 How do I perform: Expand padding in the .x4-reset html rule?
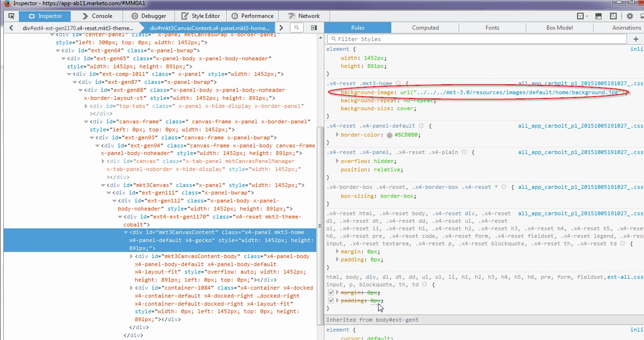(x=337, y=259)
